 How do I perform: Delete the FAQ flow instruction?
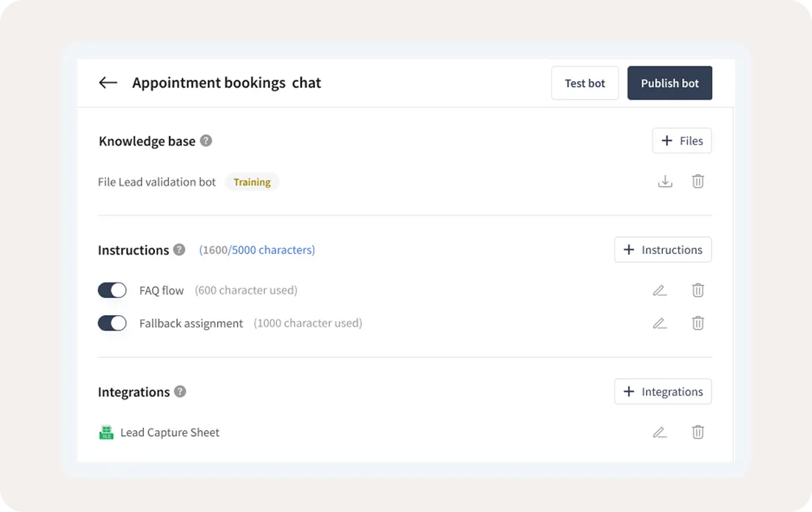coord(698,290)
